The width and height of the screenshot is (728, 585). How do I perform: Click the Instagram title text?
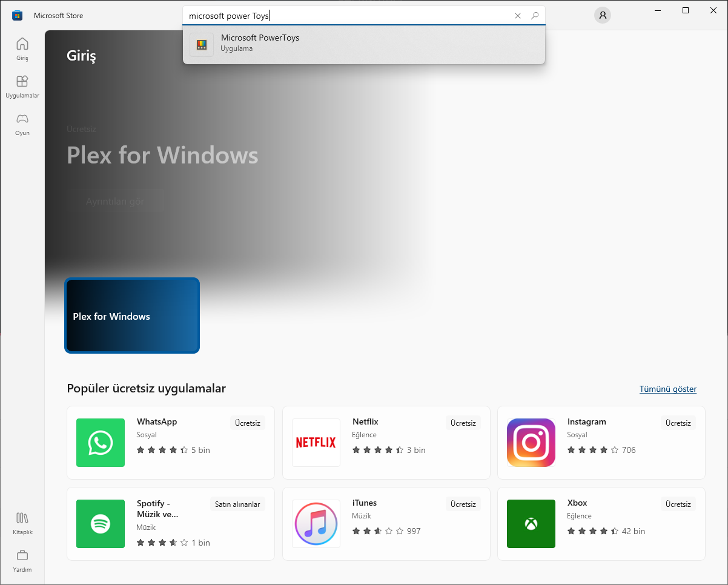coord(587,421)
